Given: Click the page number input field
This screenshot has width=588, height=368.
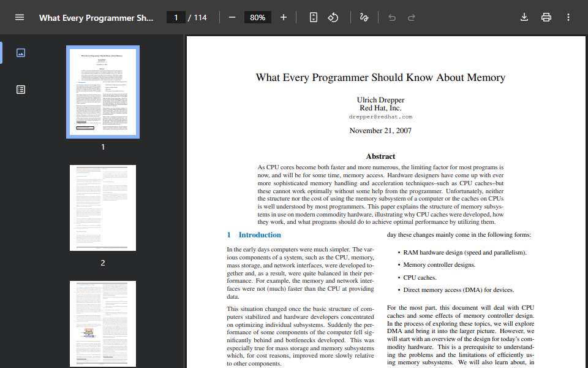Looking at the screenshot, I should [176, 17].
